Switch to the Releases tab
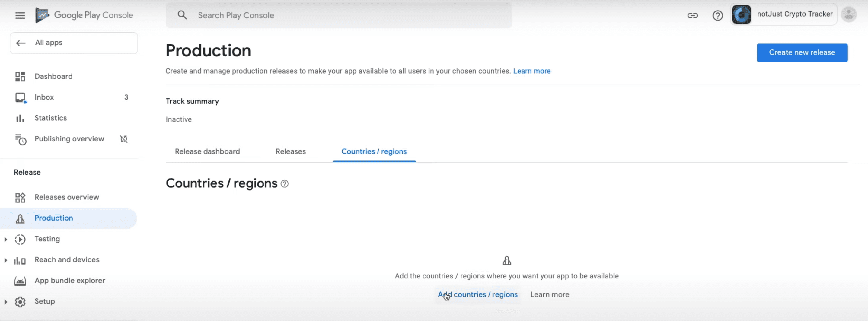 (290, 151)
